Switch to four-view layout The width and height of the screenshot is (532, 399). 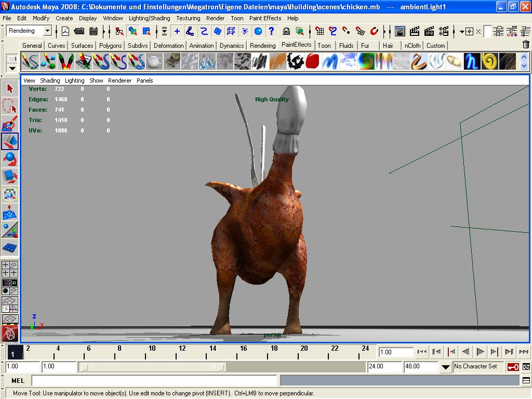click(10, 269)
